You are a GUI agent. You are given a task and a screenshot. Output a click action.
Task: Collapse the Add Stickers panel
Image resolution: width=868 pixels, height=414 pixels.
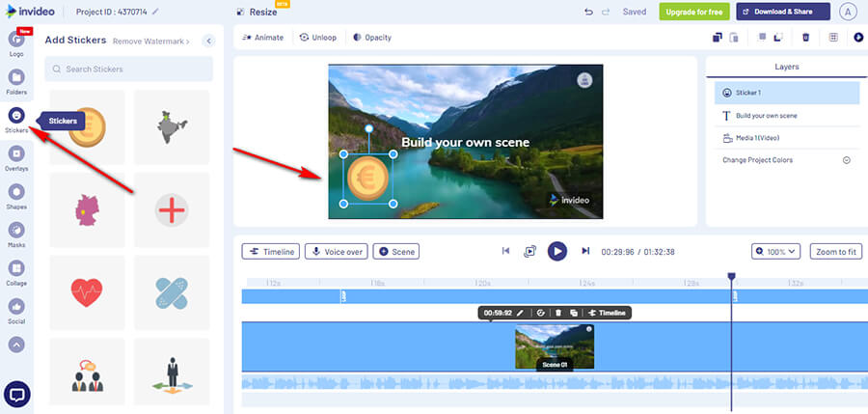(x=207, y=41)
